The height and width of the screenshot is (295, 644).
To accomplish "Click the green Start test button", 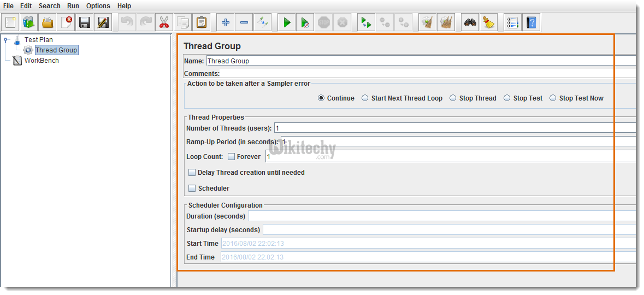I will pyautogui.click(x=287, y=22).
